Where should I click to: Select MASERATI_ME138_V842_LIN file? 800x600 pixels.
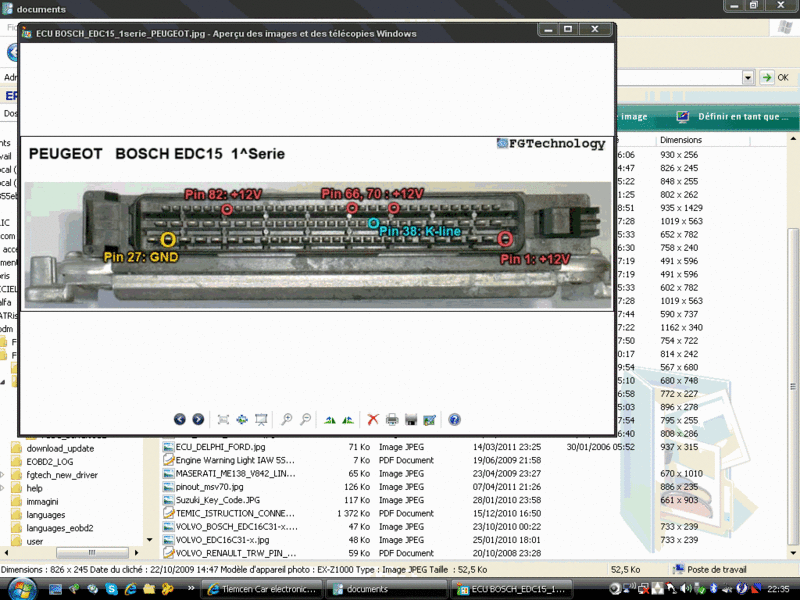pyautogui.click(x=235, y=473)
